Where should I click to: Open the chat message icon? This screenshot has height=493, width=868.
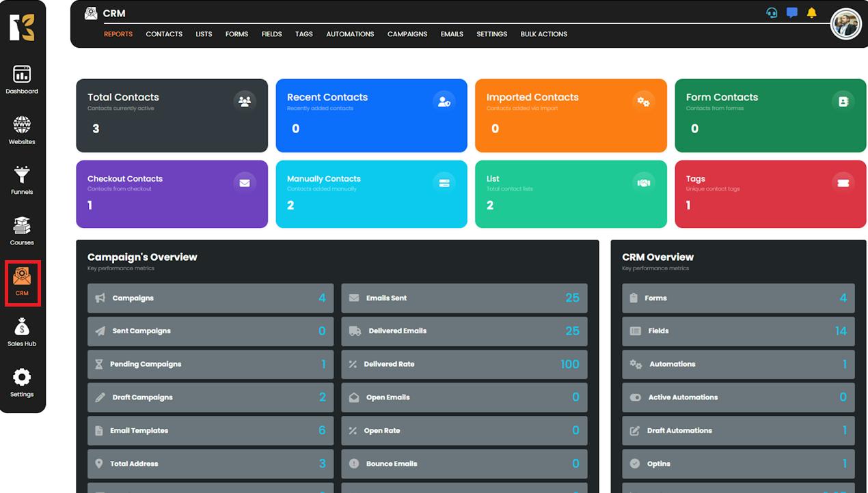coord(791,13)
